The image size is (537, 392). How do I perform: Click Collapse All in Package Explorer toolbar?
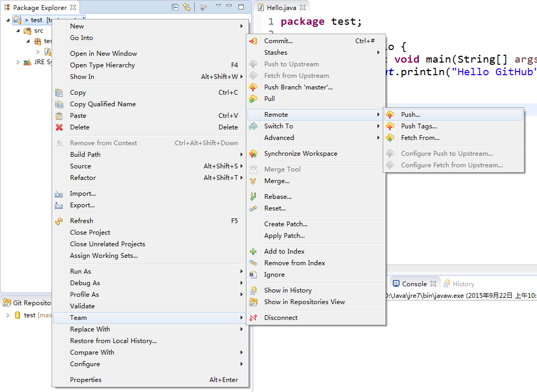pyautogui.click(x=175, y=7)
